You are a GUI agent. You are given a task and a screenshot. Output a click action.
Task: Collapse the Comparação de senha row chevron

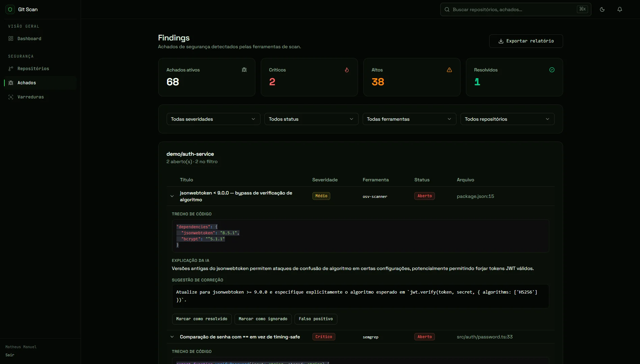pyautogui.click(x=172, y=337)
